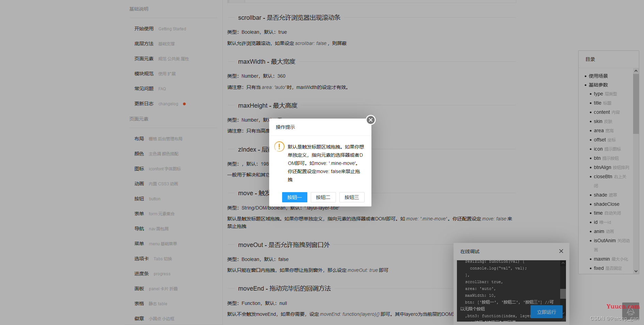Jump to offset 坐标 in the 目录

[605, 140]
